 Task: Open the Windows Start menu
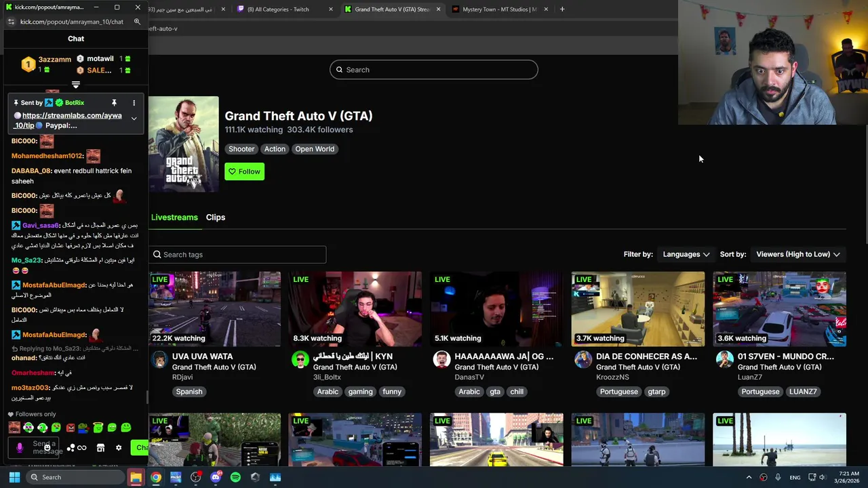[x=14, y=477]
